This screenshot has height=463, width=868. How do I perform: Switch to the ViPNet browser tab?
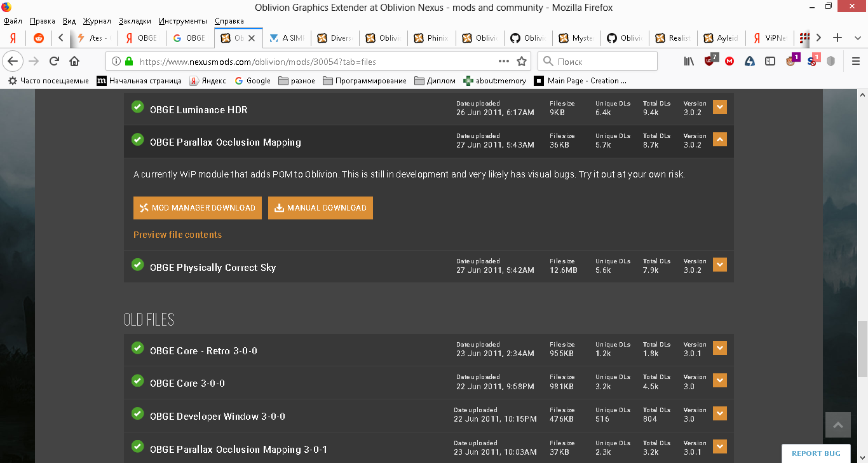769,38
